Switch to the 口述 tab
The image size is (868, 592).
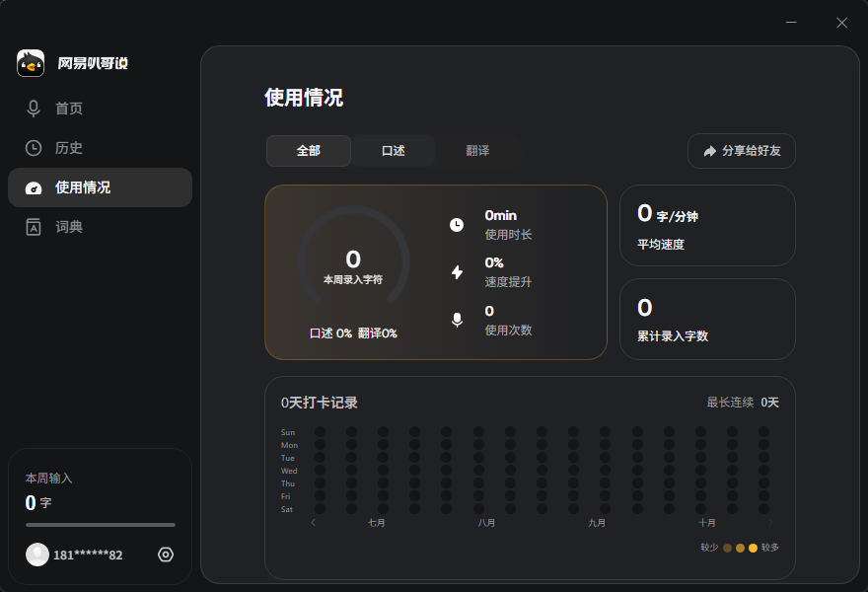pyautogui.click(x=393, y=151)
